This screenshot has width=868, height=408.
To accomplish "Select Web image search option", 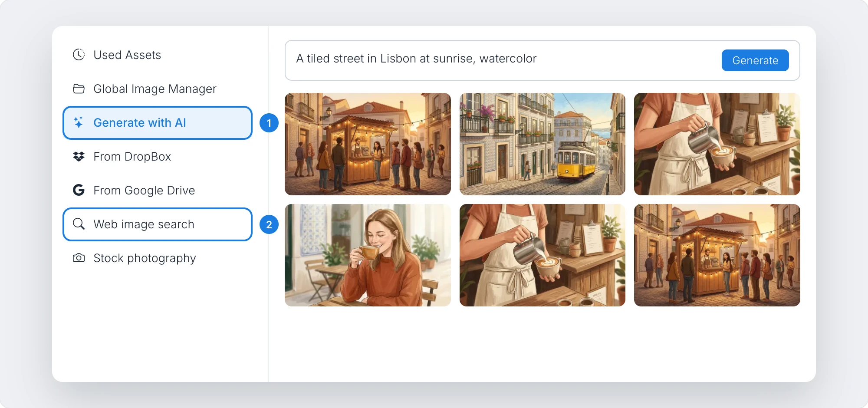I will click(158, 224).
